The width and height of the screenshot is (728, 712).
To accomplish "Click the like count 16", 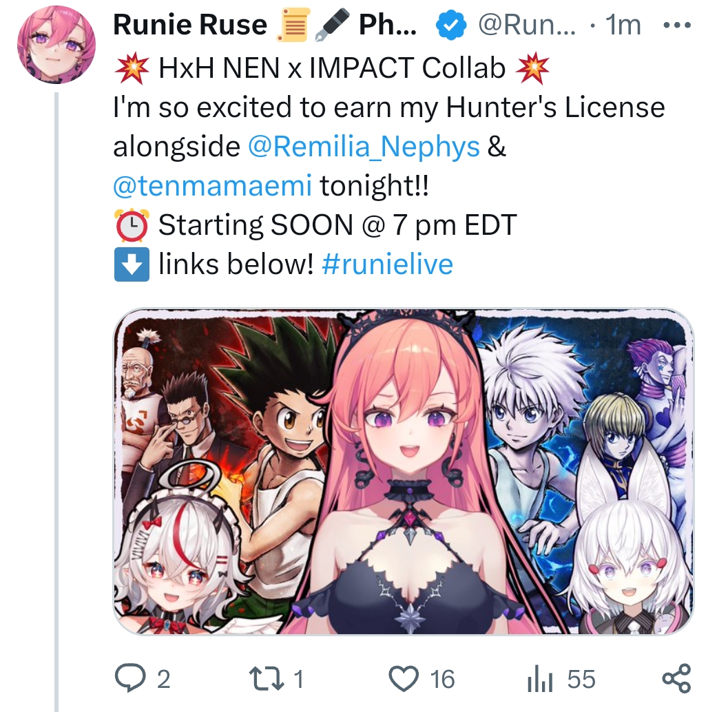I will [442, 680].
